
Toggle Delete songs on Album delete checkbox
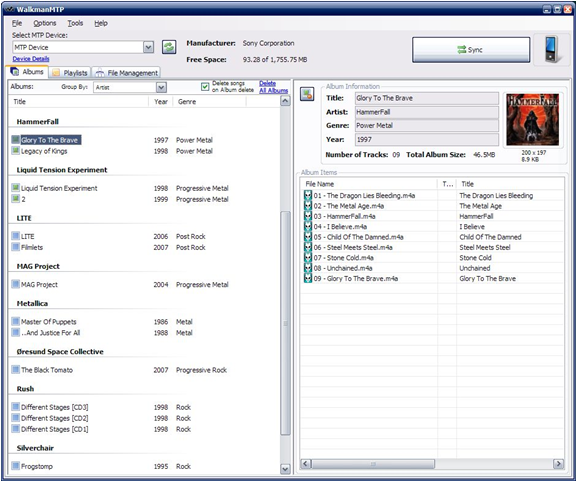pos(205,87)
